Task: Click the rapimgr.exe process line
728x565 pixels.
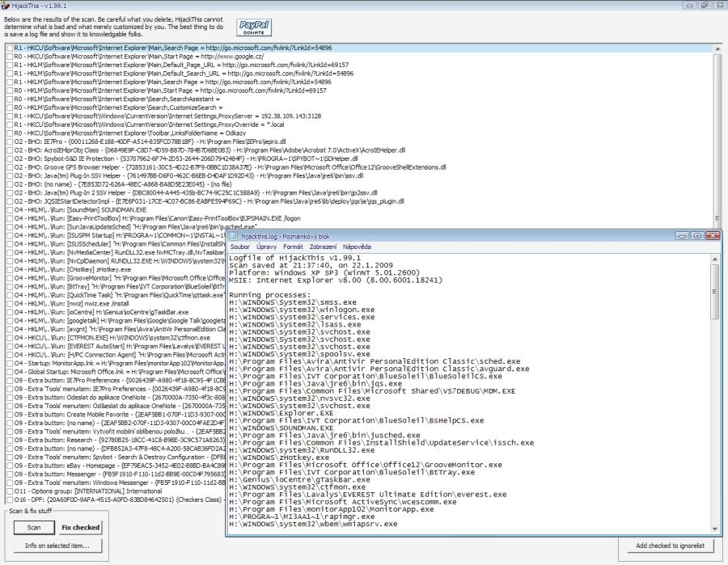Action: click(x=302, y=517)
